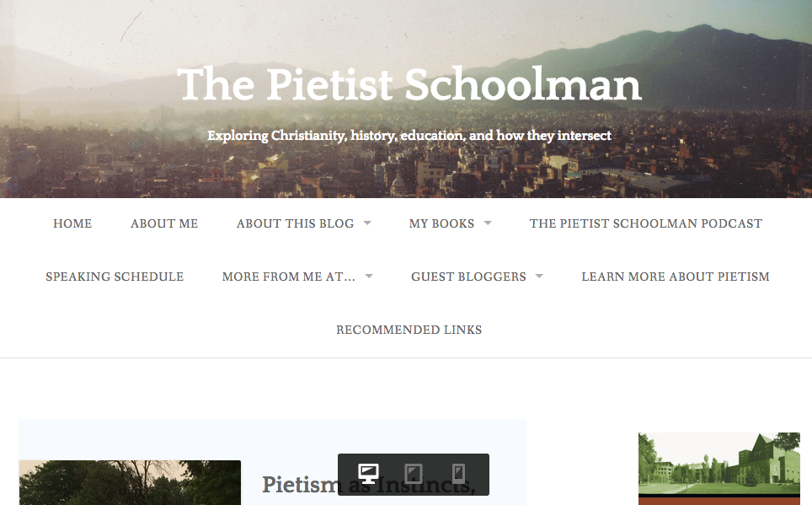Image resolution: width=812 pixels, height=505 pixels.
Task: Click The Pietist Schoolman site title
Action: point(409,85)
